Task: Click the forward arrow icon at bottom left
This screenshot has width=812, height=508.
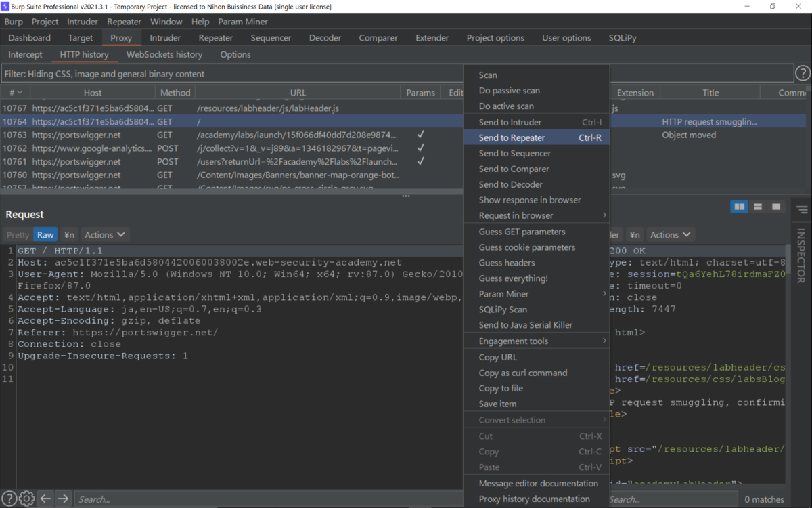Action: coord(62,498)
